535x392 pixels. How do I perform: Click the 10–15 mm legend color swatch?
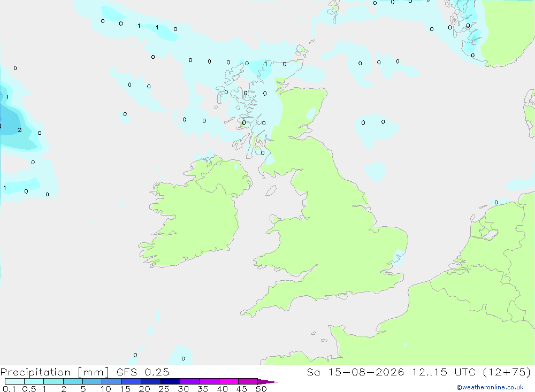[112, 381]
